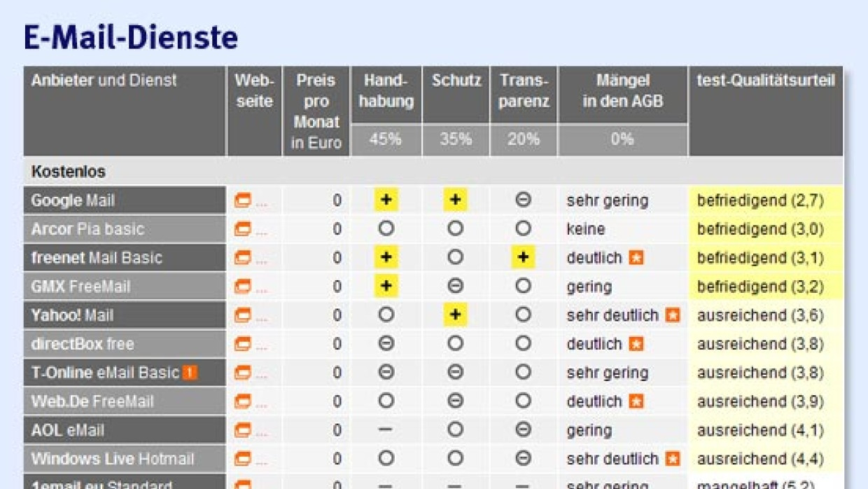Open the Yahoo! Mail website icon

click(x=242, y=315)
